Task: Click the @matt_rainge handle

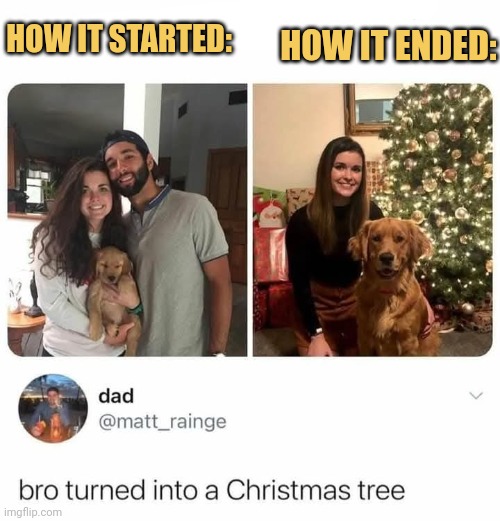Action: (162, 422)
